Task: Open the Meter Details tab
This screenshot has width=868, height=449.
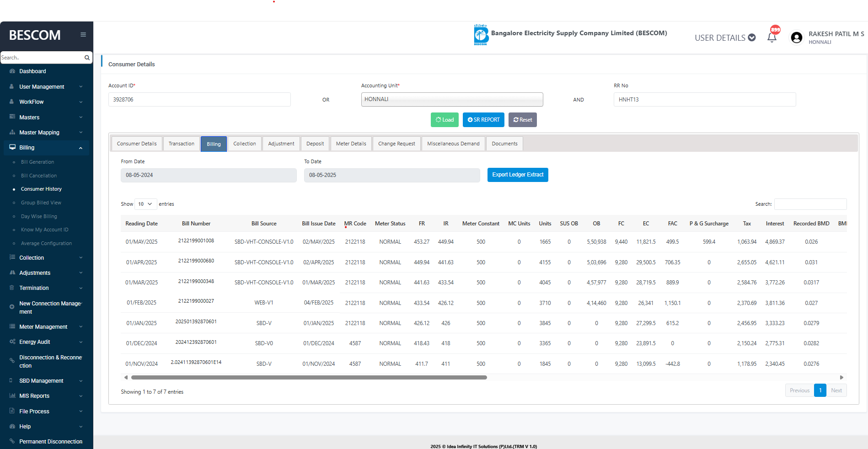Action: 351,144
